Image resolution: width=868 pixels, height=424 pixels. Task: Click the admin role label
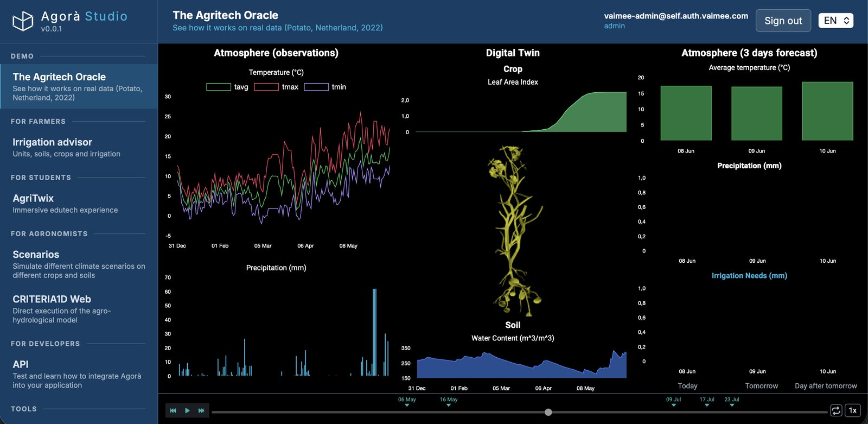point(614,26)
